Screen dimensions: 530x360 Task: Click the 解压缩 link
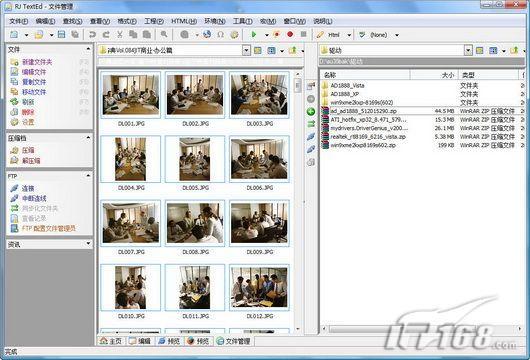coord(31,161)
